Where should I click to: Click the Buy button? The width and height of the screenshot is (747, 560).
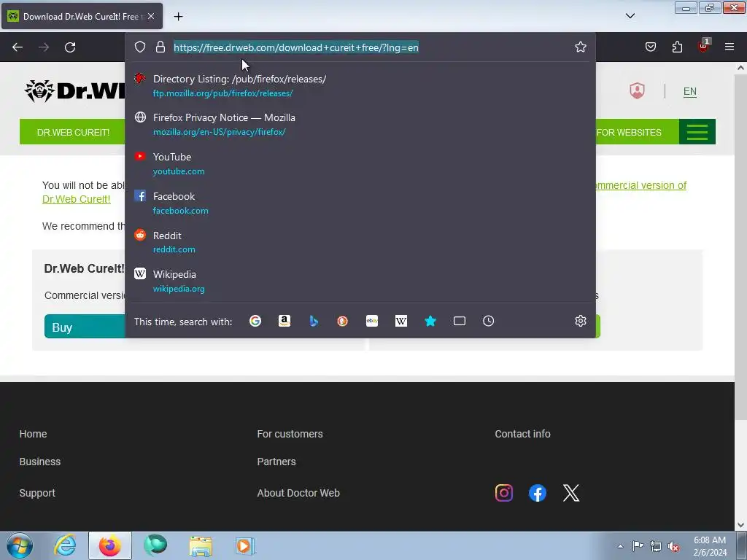85,327
